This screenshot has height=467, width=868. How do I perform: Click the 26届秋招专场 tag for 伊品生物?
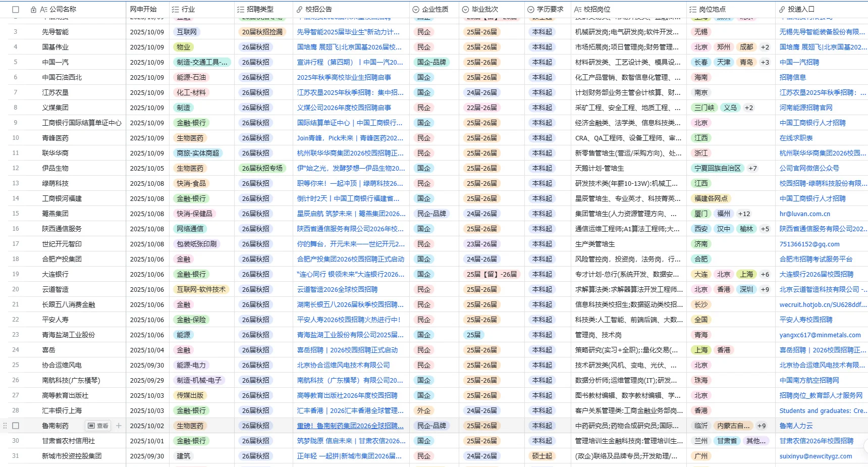pos(262,168)
